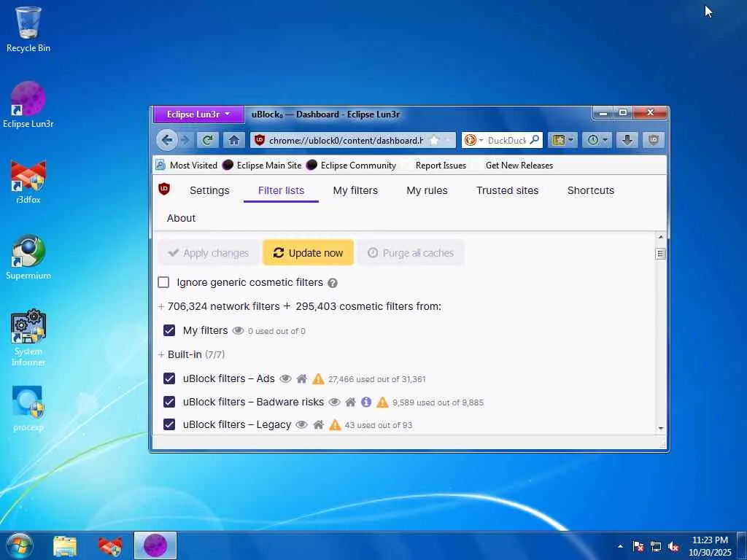Open the Trusted sites tab
Viewport: 747px width, 560px height.
coord(508,190)
